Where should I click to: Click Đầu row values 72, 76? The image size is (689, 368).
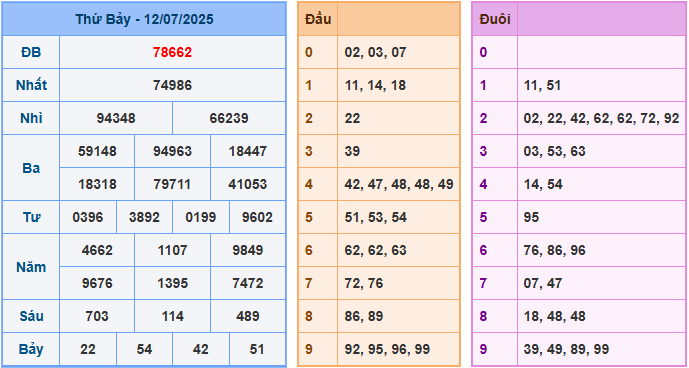[x=363, y=283]
